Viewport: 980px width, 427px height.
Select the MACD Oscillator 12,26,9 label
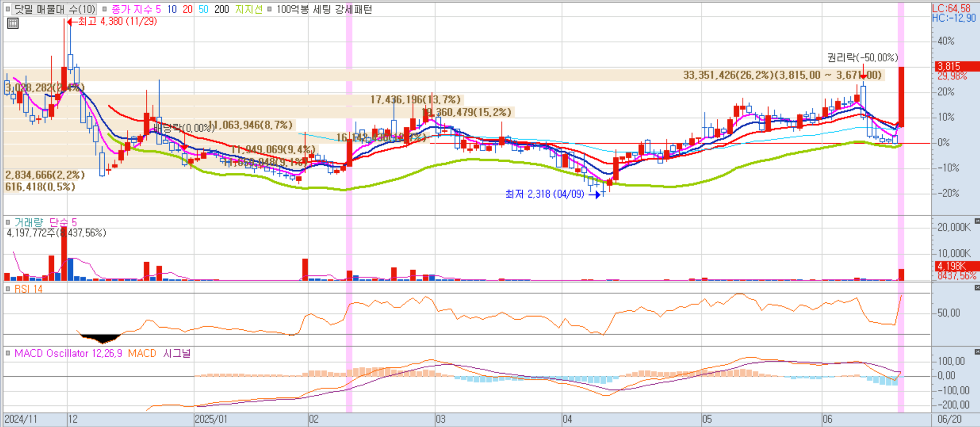(x=68, y=353)
